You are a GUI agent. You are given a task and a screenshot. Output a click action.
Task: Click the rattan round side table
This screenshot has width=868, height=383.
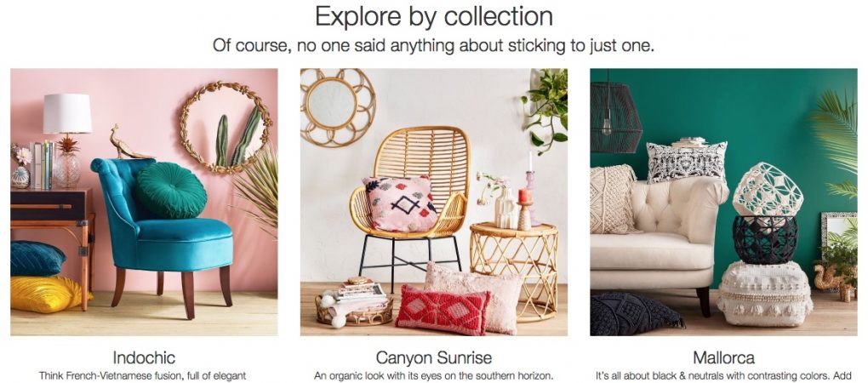coord(514,272)
